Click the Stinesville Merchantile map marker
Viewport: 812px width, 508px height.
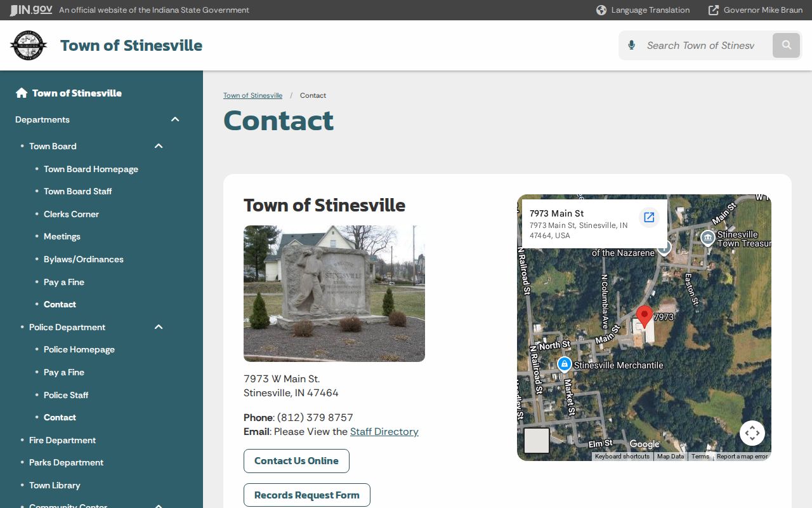[564, 364]
